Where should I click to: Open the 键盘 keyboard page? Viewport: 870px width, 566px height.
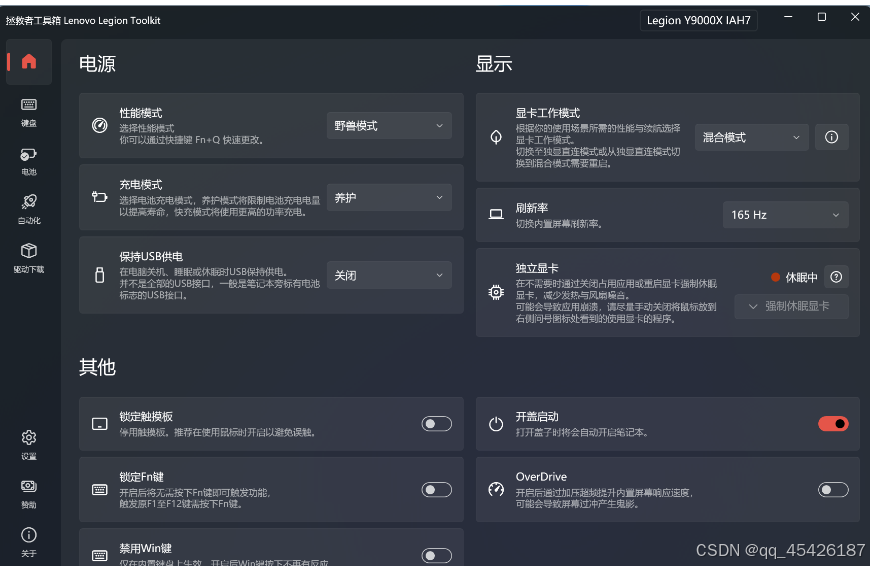pyautogui.click(x=29, y=113)
